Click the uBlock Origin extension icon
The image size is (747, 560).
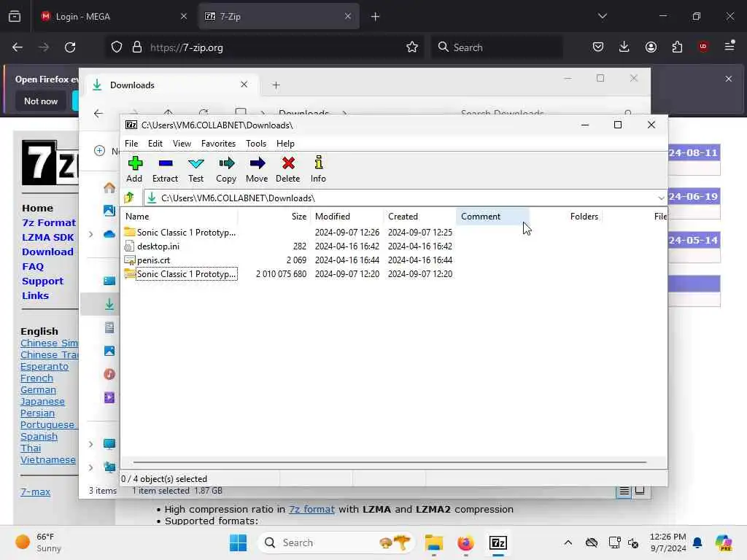click(x=703, y=47)
